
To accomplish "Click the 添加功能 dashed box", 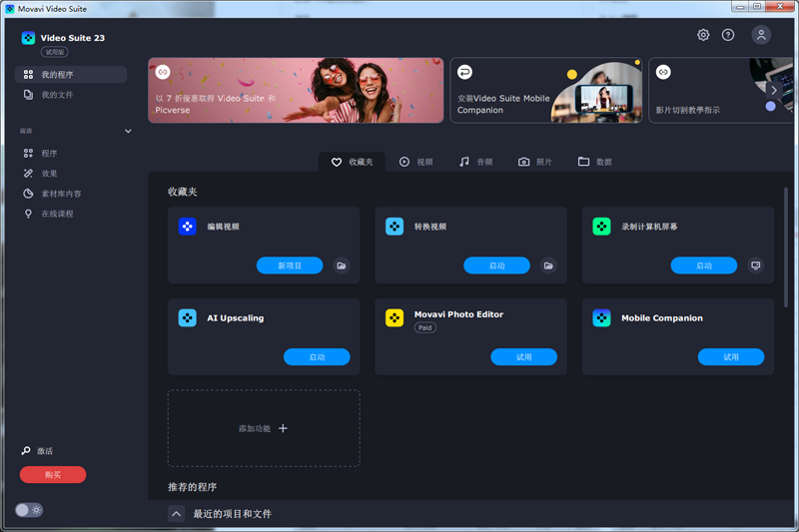I will coord(264,428).
